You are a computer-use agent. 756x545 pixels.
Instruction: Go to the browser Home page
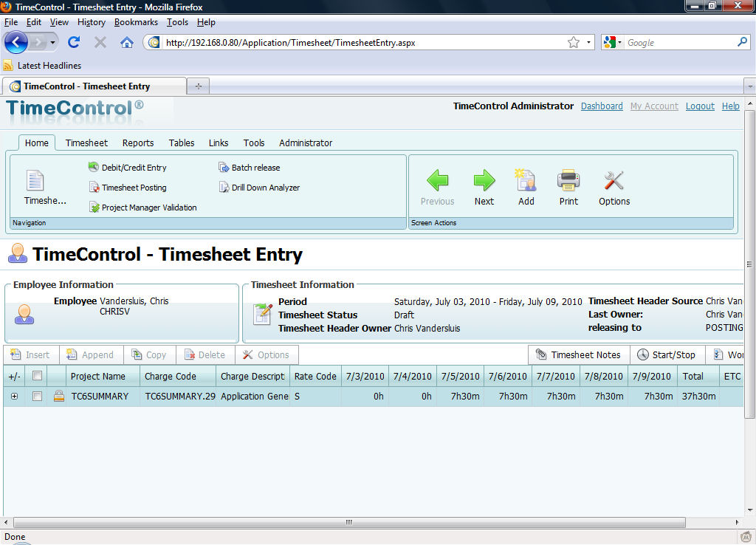click(x=127, y=42)
